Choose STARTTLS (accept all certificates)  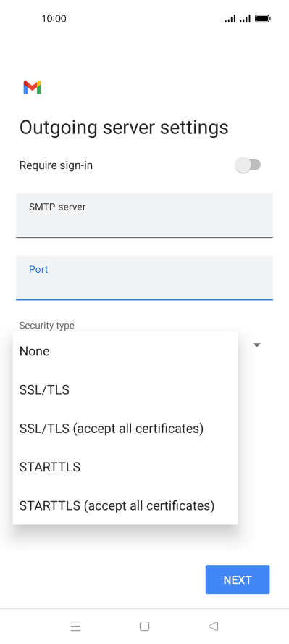[125, 505]
